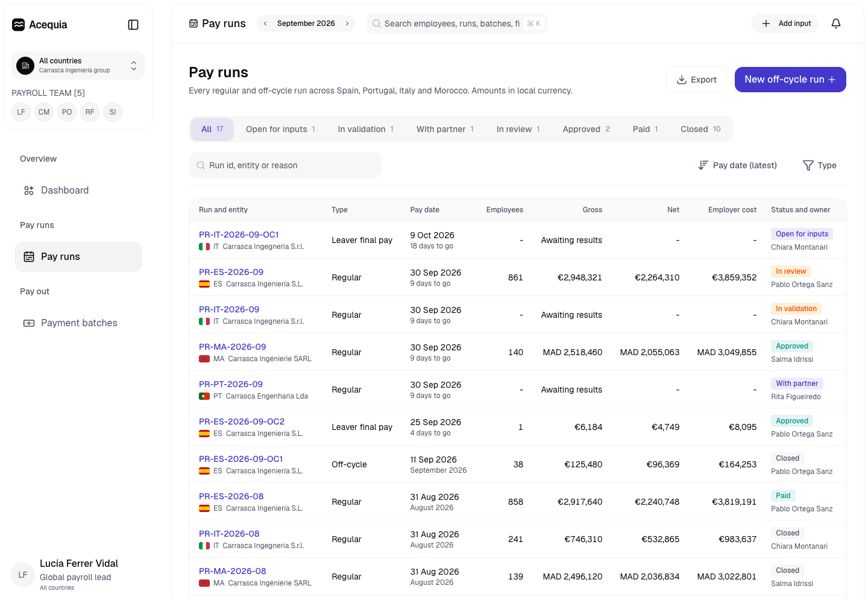
Task: Switch to In validation tab
Action: (366, 129)
